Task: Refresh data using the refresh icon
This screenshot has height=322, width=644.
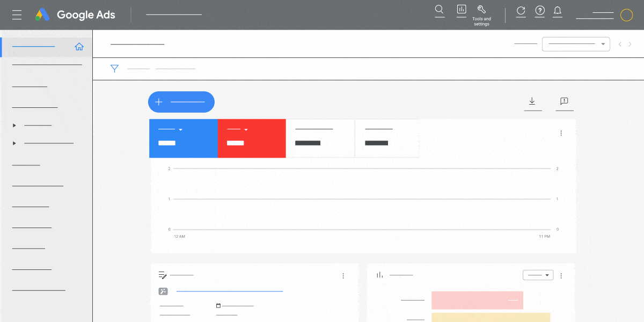Action: [x=521, y=11]
